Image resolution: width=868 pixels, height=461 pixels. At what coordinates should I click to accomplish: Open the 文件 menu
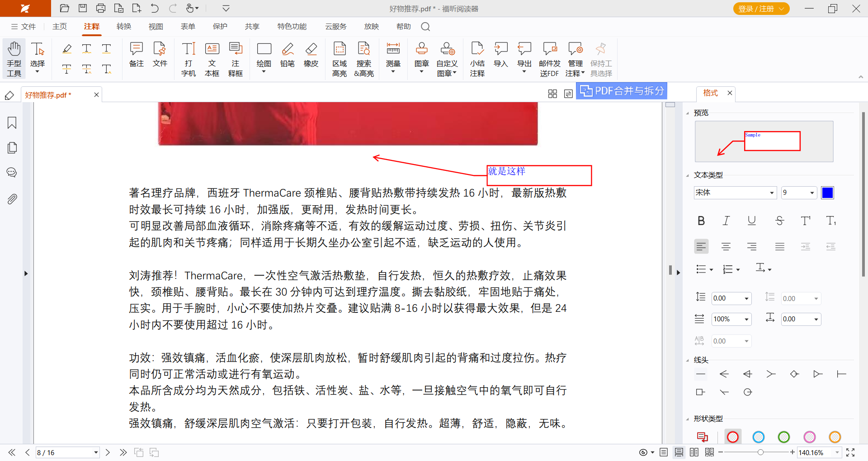[x=24, y=27]
